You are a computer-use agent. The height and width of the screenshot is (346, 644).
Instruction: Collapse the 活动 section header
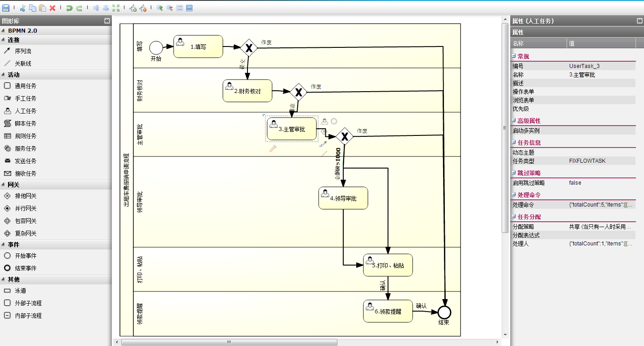(55, 75)
